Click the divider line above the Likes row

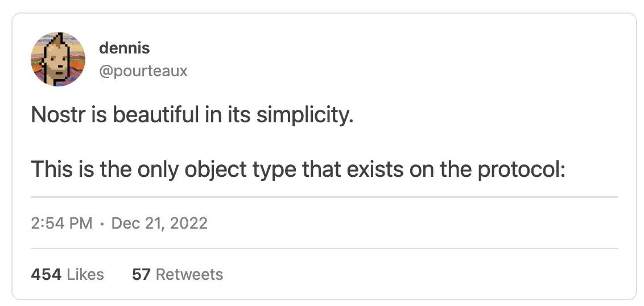click(324, 249)
